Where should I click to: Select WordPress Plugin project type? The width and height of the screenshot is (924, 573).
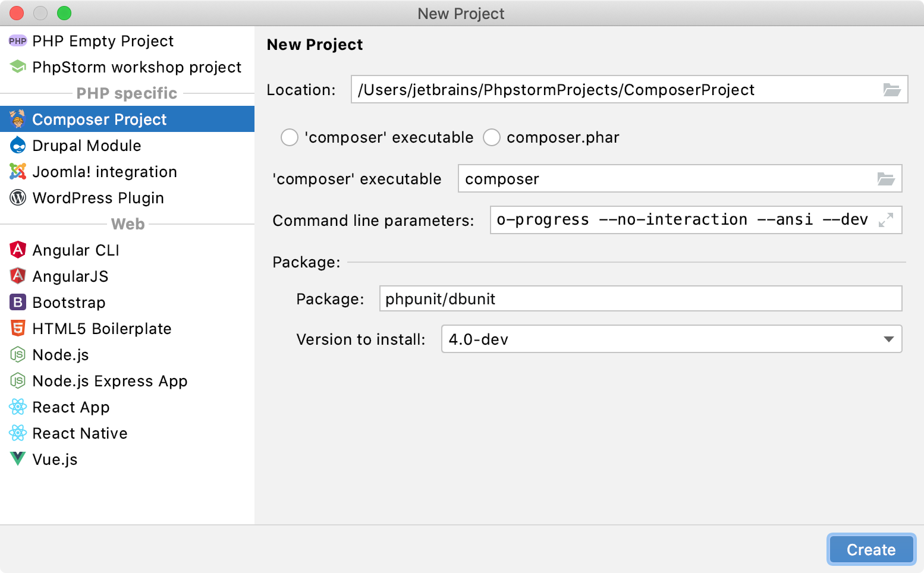click(127, 198)
